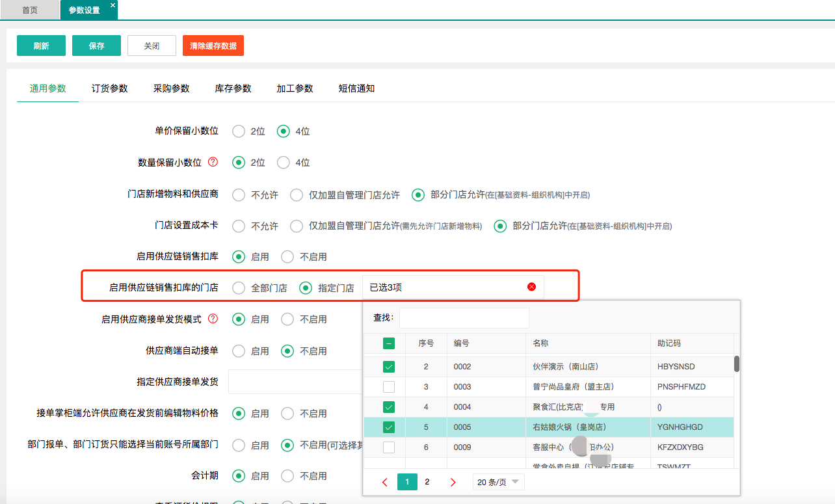This screenshot has height=504, width=835.
Task: Click the cell PNSPHFMZD
Action: pyautogui.click(x=692, y=387)
